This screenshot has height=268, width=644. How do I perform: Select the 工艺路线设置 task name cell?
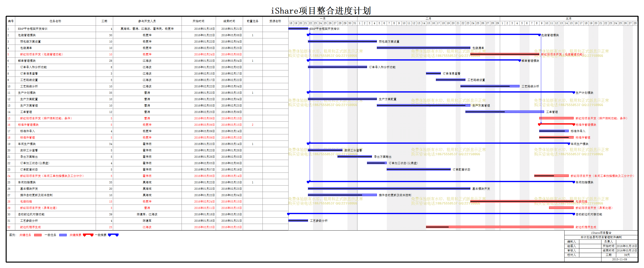pyautogui.click(x=55, y=80)
